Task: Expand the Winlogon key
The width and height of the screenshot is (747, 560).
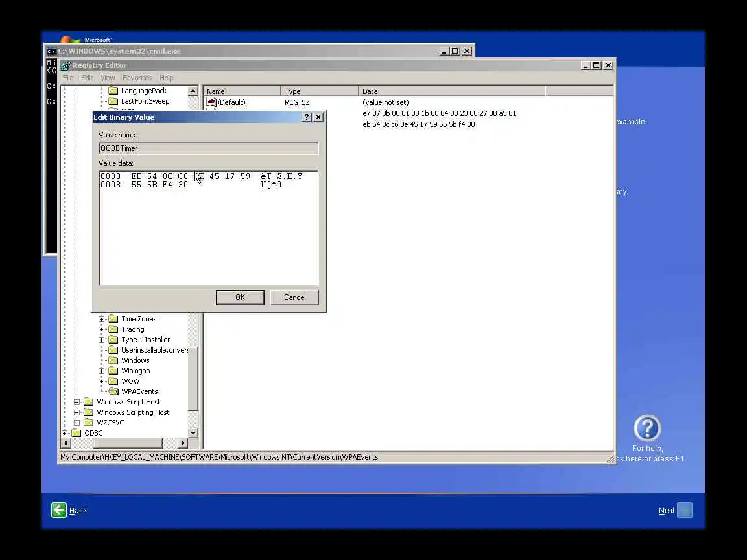Action: 101,371
